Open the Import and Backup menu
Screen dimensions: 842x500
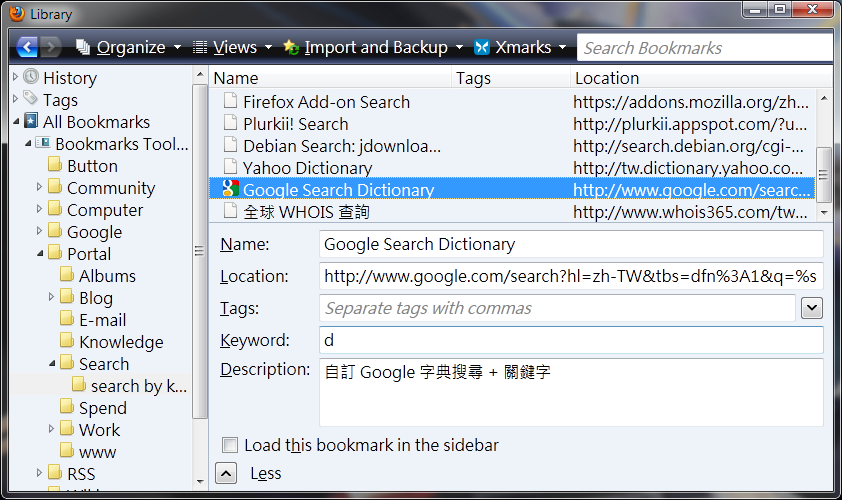tap(373, 47)
